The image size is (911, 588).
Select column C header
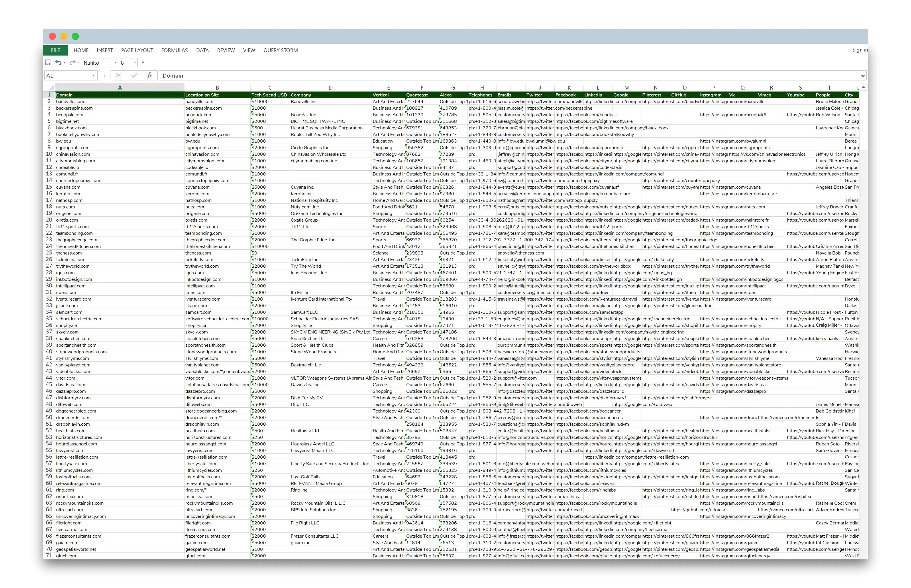[x=270, y=87]
